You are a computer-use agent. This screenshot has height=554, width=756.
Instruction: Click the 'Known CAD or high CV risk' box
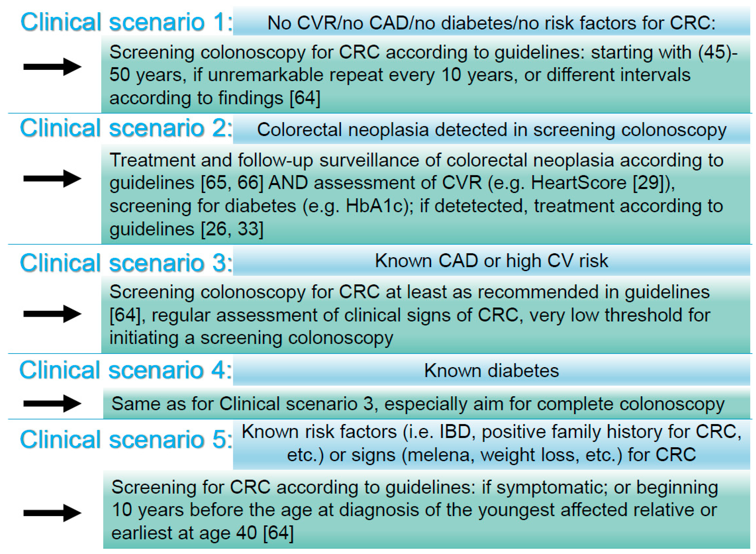[492, 261]
